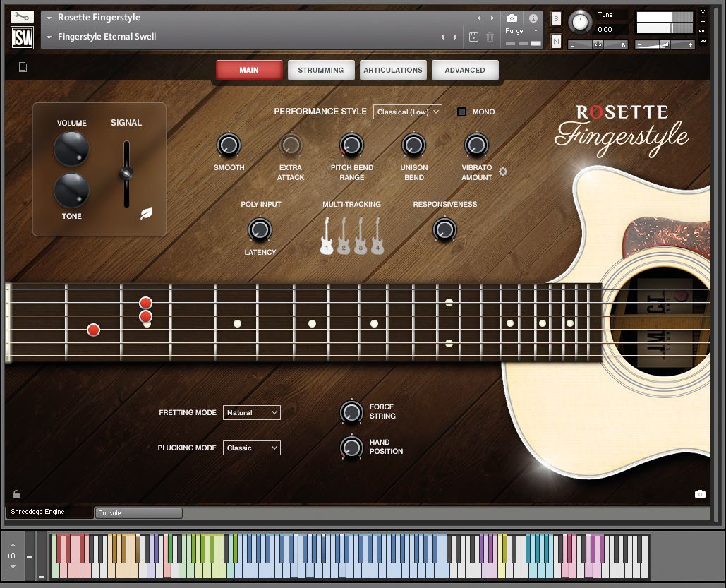
Task: Click the signal vertical slider handle
Action: [x=126, y=174]
